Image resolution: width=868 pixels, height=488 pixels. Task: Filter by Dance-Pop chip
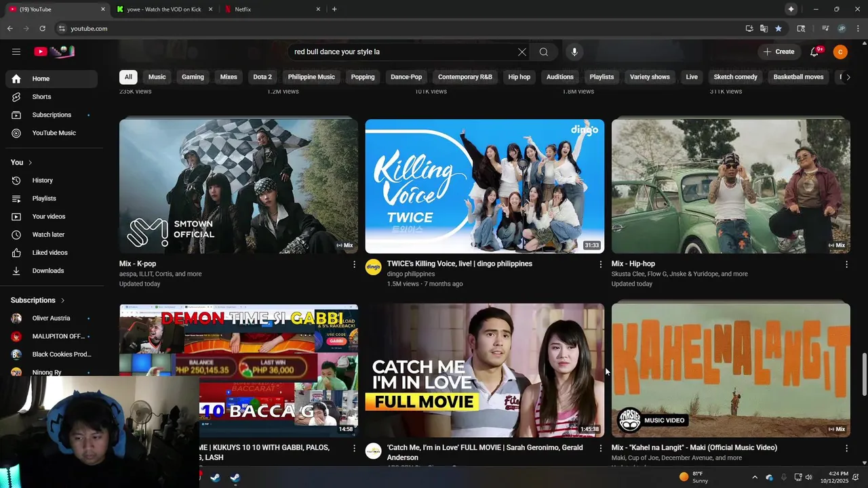(x=406, y=77)
